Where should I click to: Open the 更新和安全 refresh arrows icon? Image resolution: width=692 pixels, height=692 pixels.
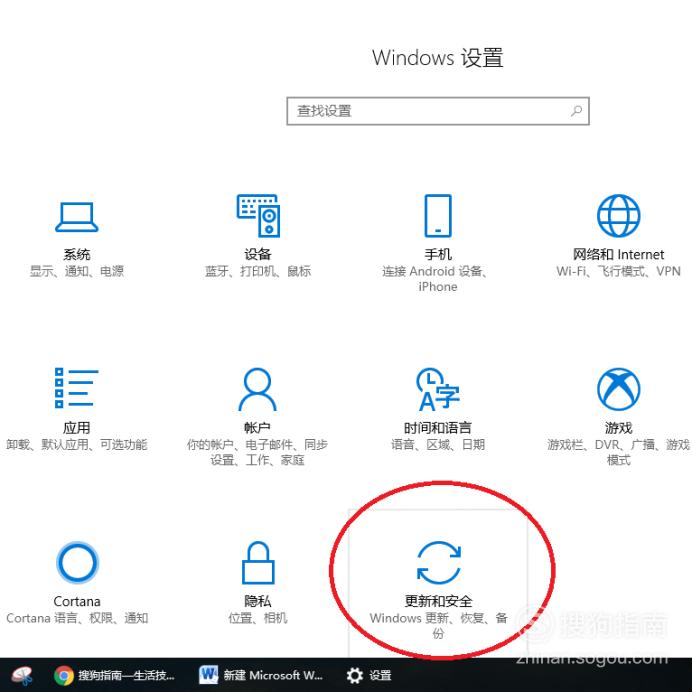(x=439, y=562)
